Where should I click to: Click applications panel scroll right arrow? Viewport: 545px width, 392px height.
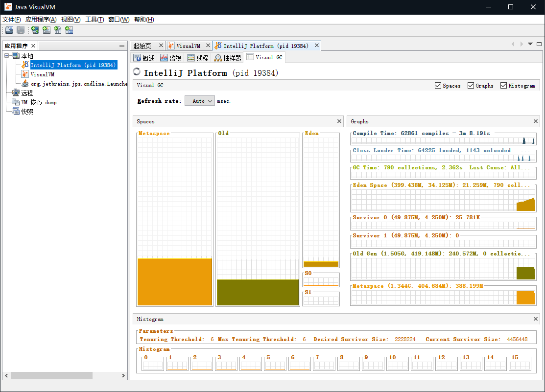[x=123, y=375]
